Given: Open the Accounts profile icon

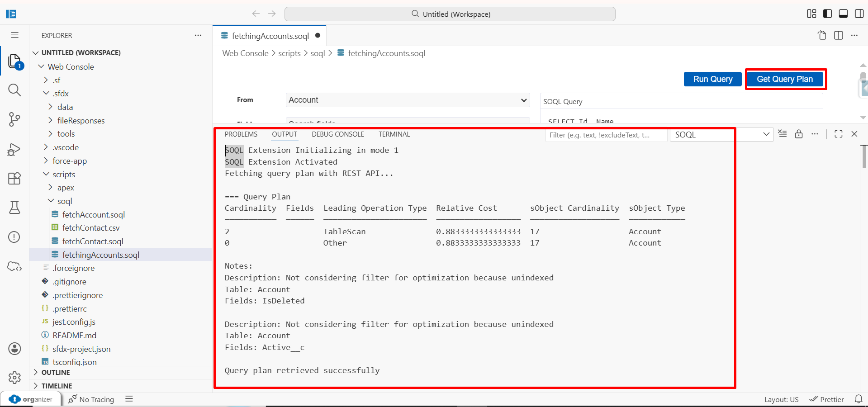Looking at the screenshot, I should tap(14, 349).
